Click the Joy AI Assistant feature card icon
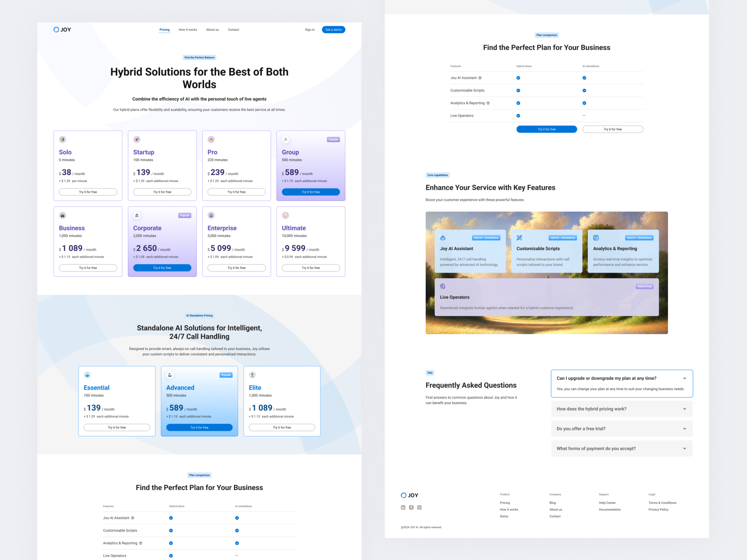 tap(443, 238)
